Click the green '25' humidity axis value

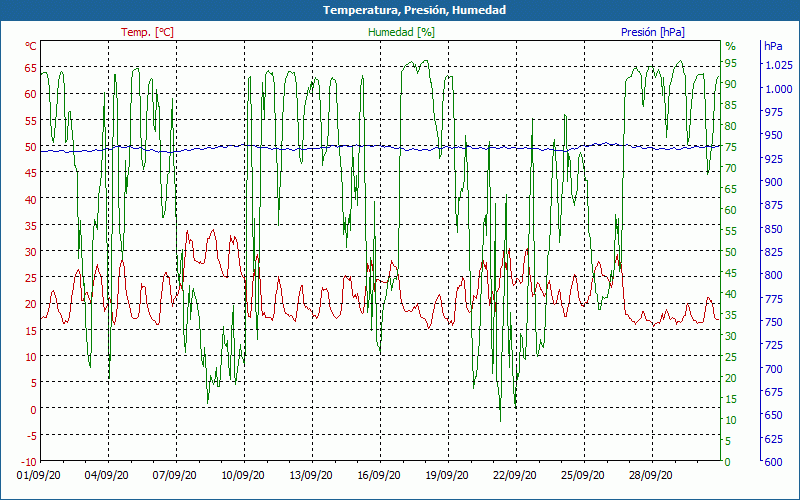[x=731, y=357]
